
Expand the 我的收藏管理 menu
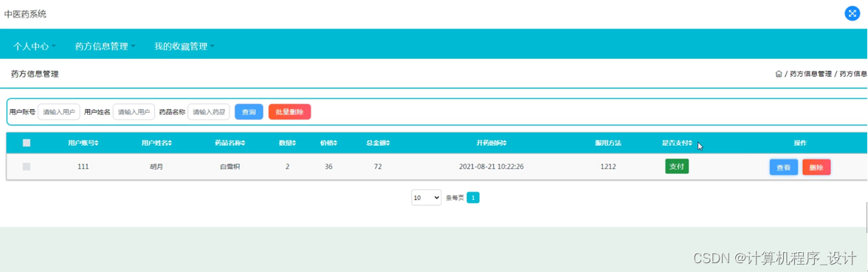coord(185,46)
